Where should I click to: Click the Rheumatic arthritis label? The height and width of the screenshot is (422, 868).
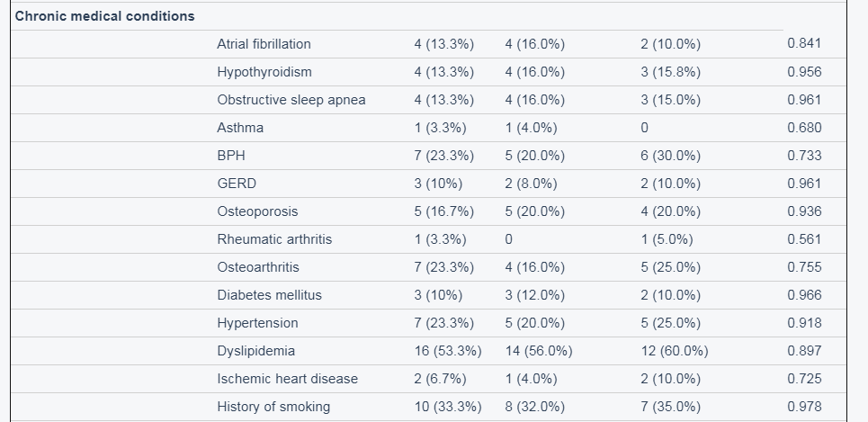pyautogui.click(x=274, y=239)
